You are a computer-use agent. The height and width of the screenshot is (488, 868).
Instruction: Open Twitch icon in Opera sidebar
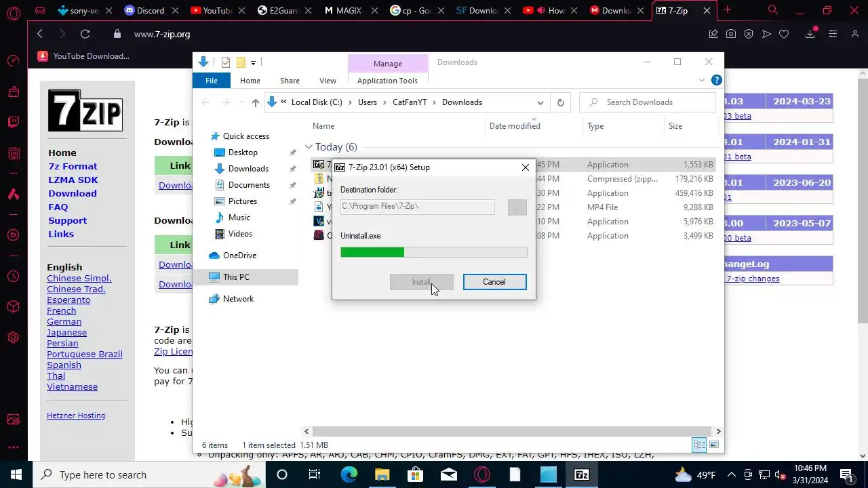tap(14, 122)
